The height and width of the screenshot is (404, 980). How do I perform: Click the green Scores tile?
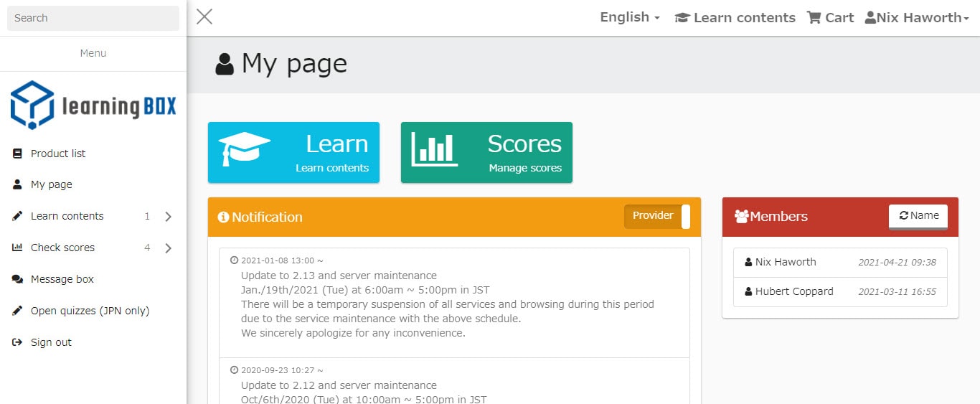coord(486,152)
